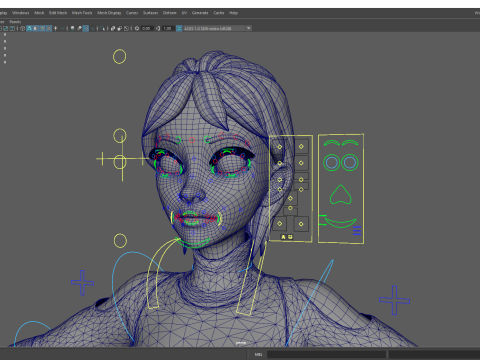
Task: Open the Edit Mesh menu
Action: (58, 13)
